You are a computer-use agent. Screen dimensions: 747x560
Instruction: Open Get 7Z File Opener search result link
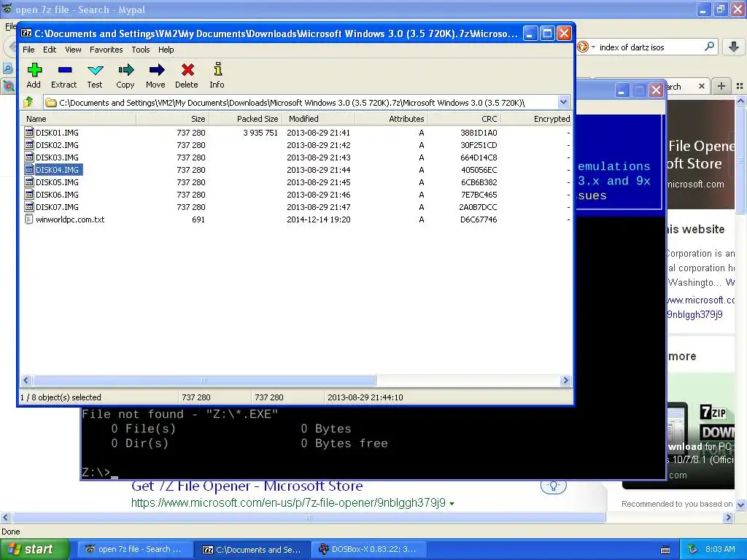[247, 486]
